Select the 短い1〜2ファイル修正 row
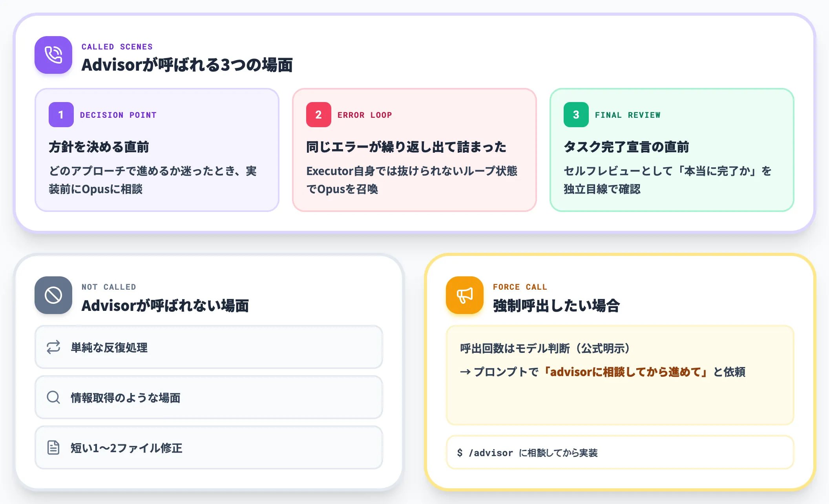This screenshot has height=504, width=829. click(x=209, y=447)
